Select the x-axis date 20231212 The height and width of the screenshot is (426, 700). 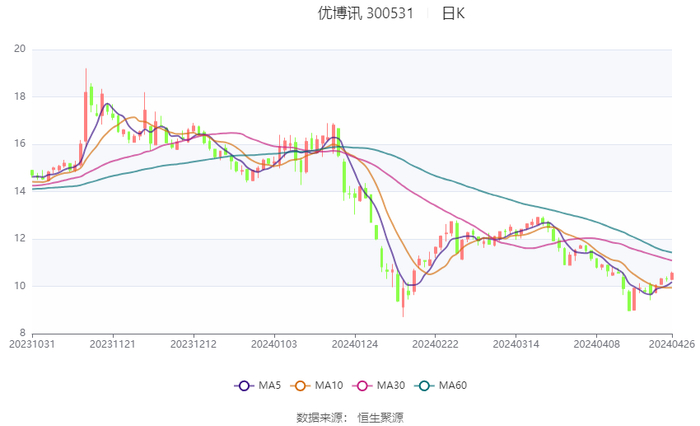[x=193, y=344]
